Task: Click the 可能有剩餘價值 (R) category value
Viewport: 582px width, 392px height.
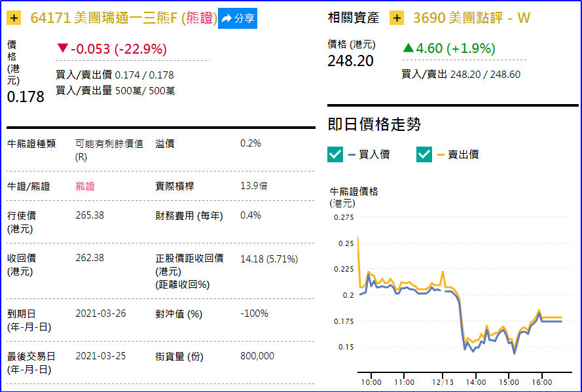Action: pyautogui.click(x=109, y=150)
